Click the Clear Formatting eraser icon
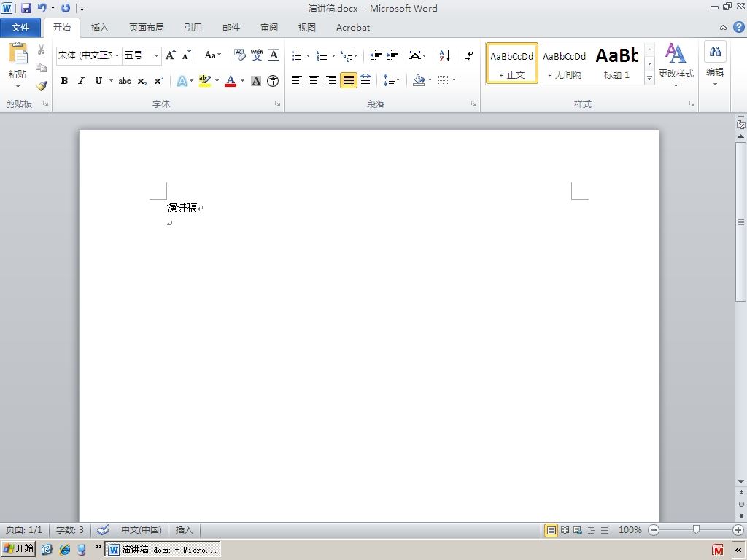This screenshot has width=747, height=560. point(239,55)
